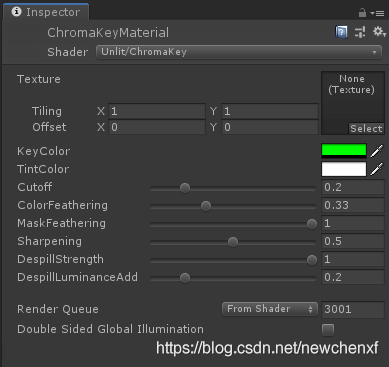Click the Cutoff value field 0.2

tap(353, 187)
